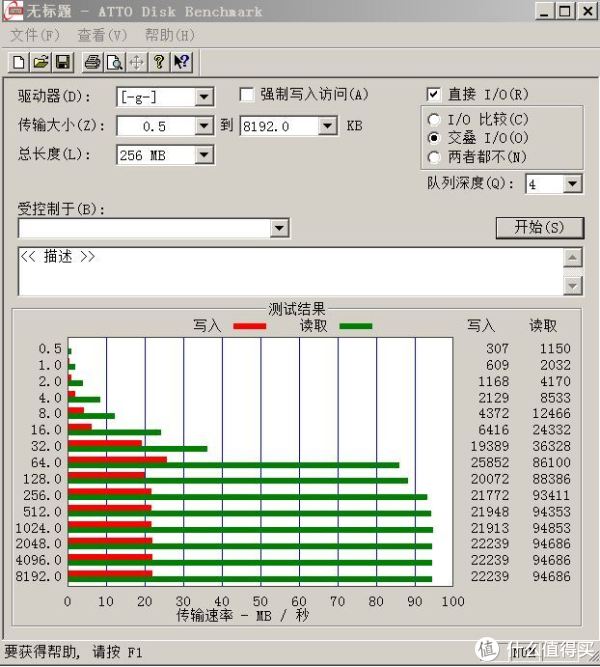
Task: Select the 交叠 I/O(O) radio button
Action: coord(434,138)
